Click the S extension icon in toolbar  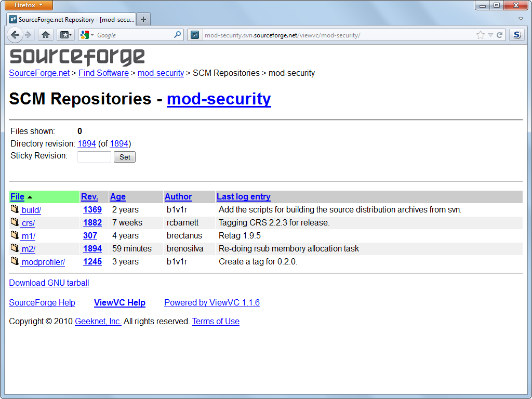click(x=517, y=35)
